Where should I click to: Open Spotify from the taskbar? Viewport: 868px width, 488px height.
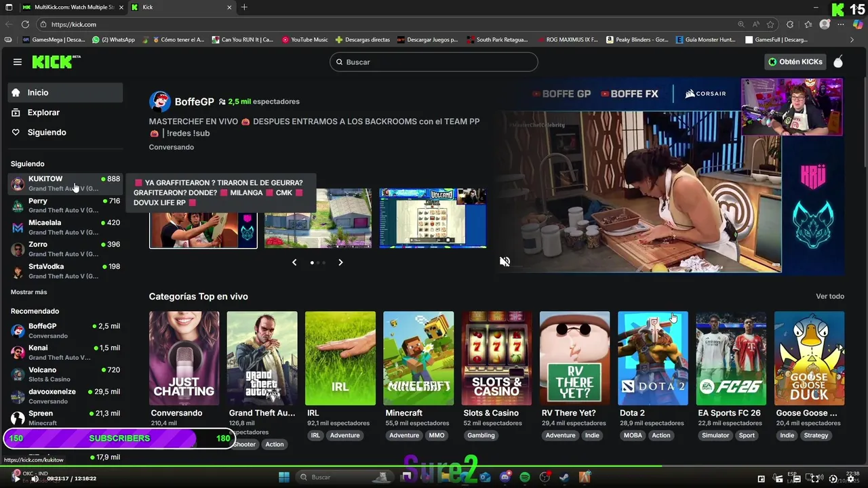[525, 477]
